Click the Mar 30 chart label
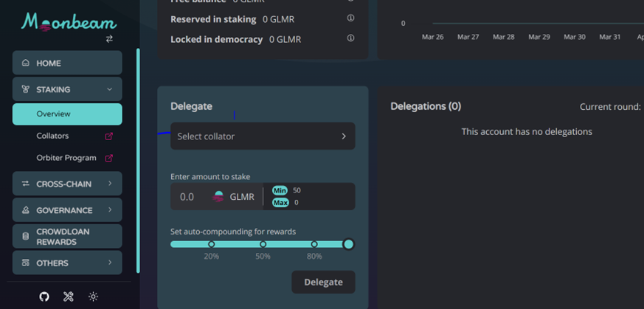Screen dimensions: 644x309 575,37
